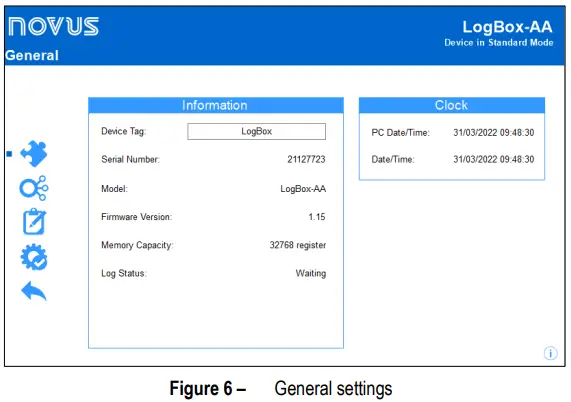The height and width of the screenshot is (402, 571).
Task: Click memory capacity value 32768 register
Action: point(298,245)
